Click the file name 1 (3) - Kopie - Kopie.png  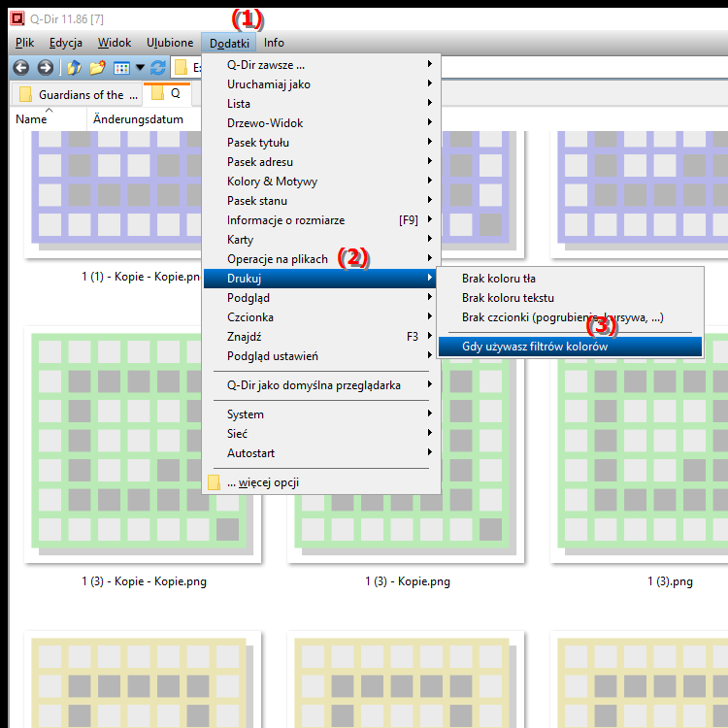pos(144,581)
